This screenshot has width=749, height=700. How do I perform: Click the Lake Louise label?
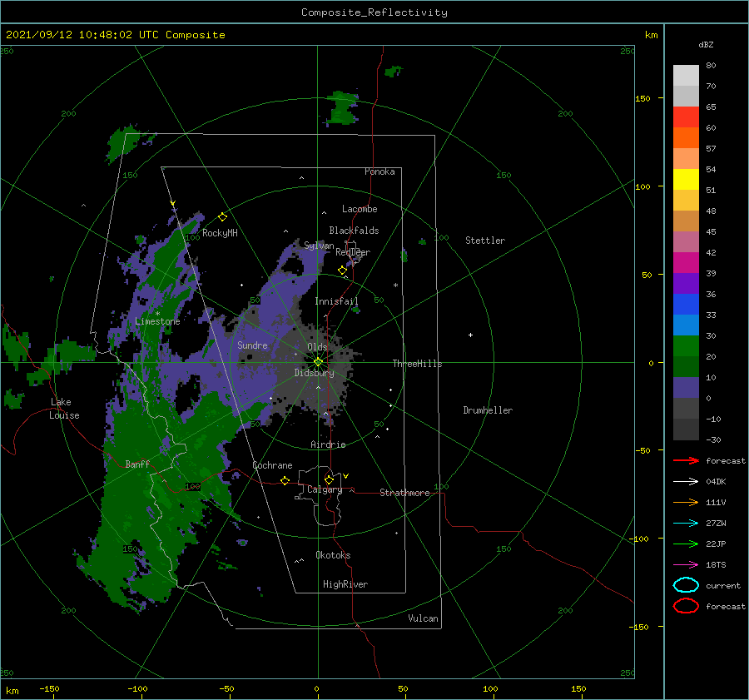coord(64,409)
